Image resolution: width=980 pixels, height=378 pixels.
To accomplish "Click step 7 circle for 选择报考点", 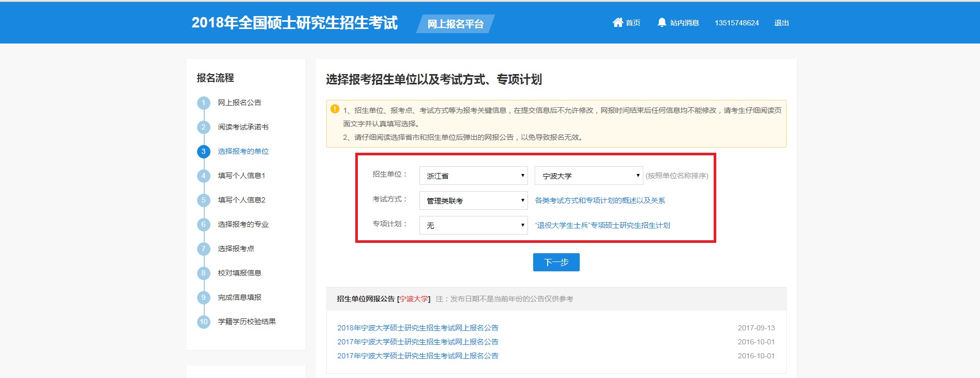I will 204,249.
